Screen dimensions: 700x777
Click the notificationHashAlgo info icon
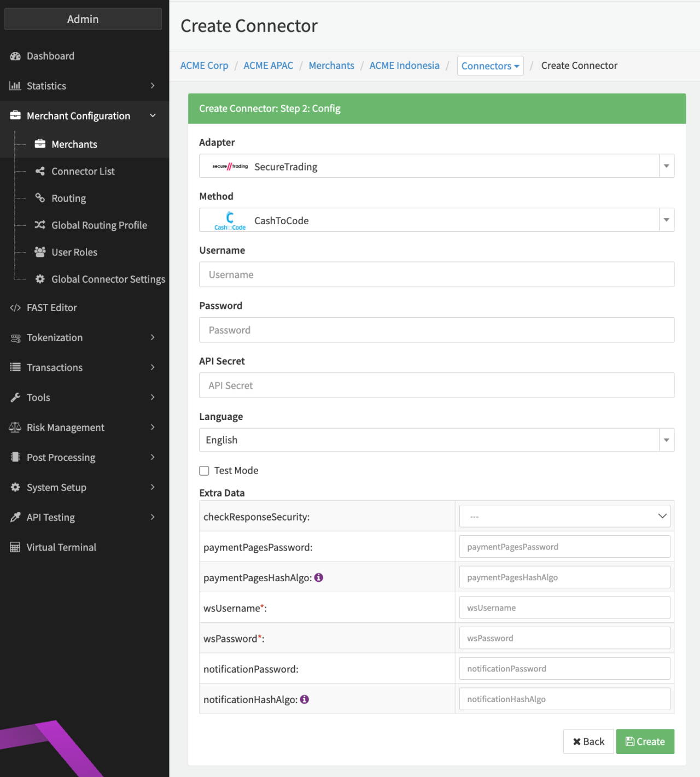coord(305,699)
